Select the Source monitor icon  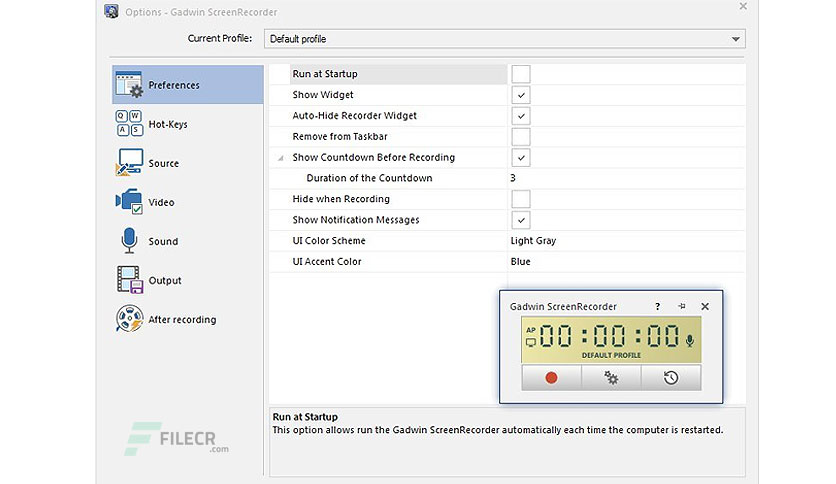(129, 162)
